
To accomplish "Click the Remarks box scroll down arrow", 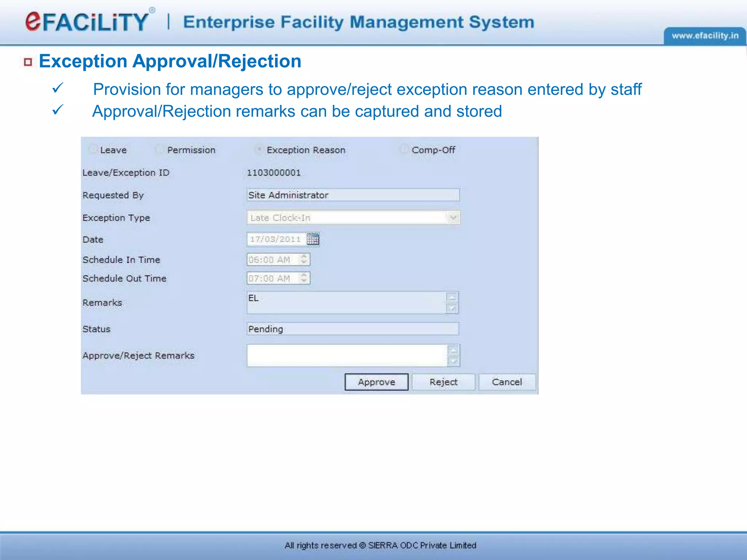I will point(452,308).
